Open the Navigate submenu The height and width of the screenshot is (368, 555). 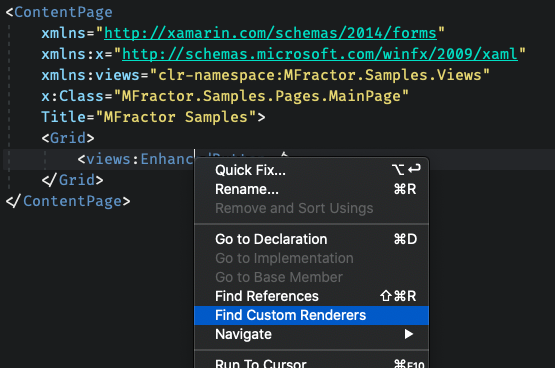[311, 334]
